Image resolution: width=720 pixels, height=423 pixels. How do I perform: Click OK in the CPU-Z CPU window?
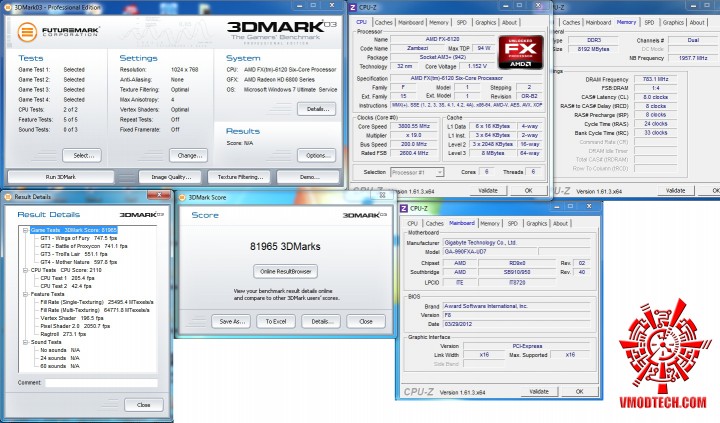pos(529,190)
